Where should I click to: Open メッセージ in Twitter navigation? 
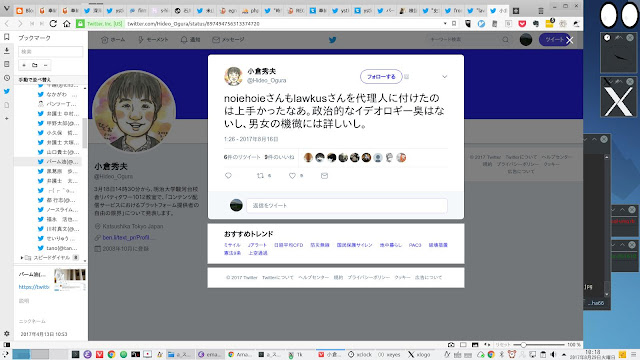click(x=228, y=40)
